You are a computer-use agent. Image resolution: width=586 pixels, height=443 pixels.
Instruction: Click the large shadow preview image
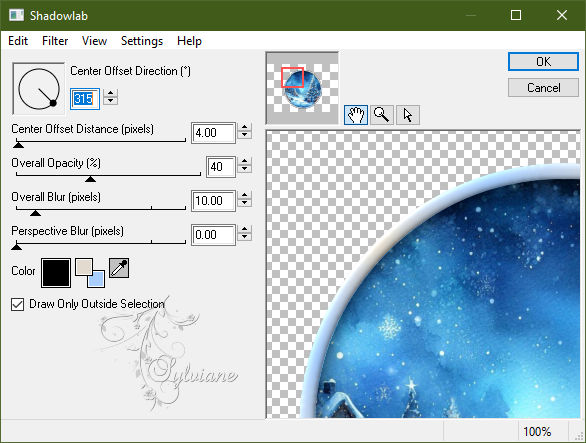423,274
